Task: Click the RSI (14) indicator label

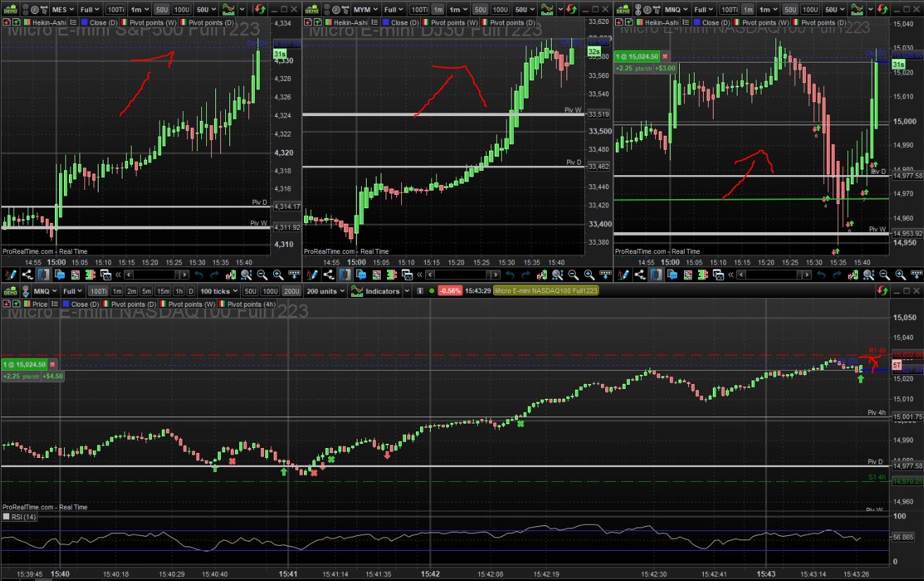Action: 25,517
